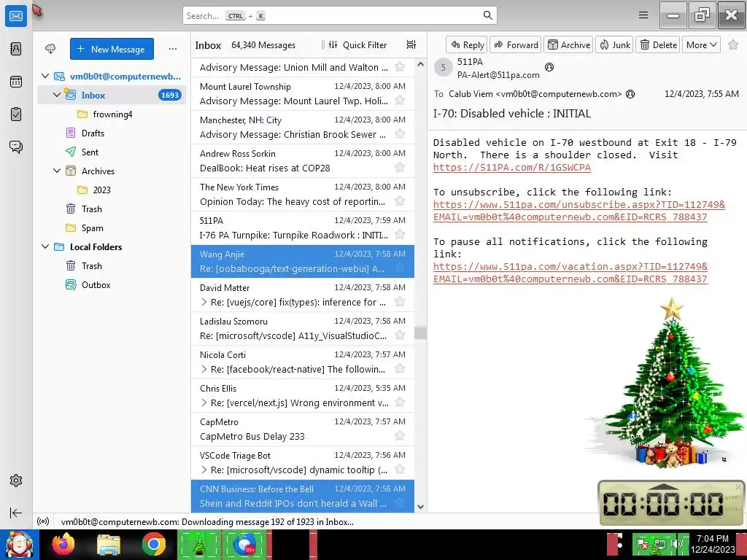Viewport: 747px width, 560px height.
Task: Expand the Nicola Corti react-native thread
Action: (204, 369)
